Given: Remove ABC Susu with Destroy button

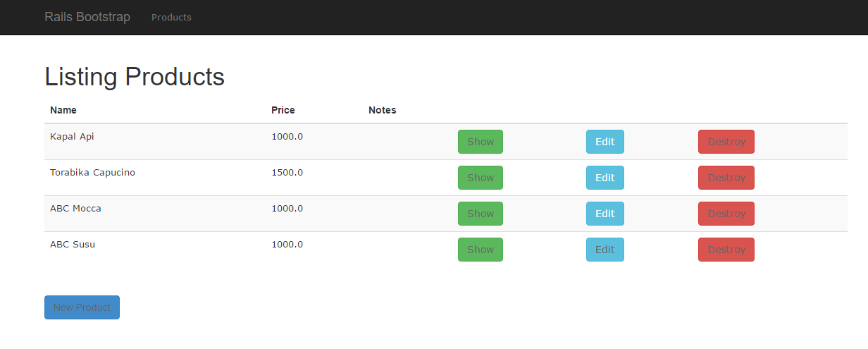Looking at the screenshot, I should 726,250.
